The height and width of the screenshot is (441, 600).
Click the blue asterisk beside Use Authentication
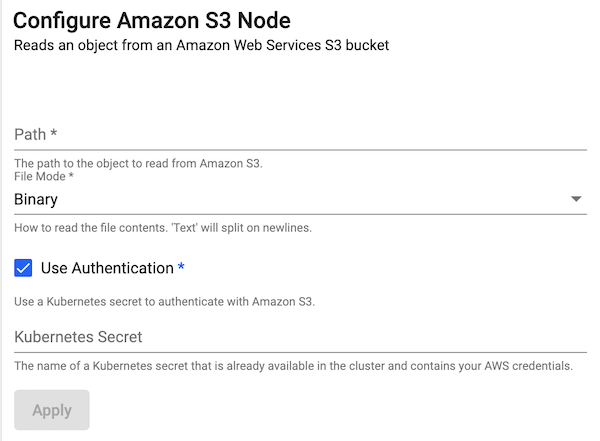pyautogui.click(x=181, y=268)
